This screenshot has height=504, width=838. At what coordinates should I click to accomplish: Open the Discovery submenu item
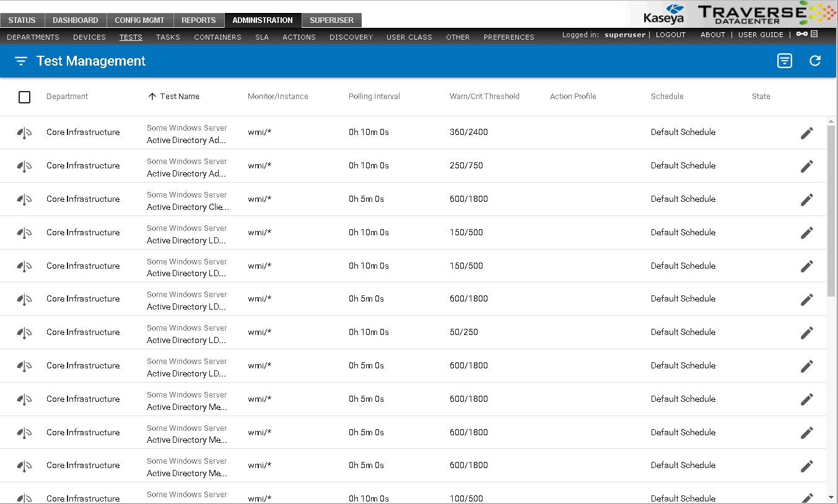tap(351, 37)
